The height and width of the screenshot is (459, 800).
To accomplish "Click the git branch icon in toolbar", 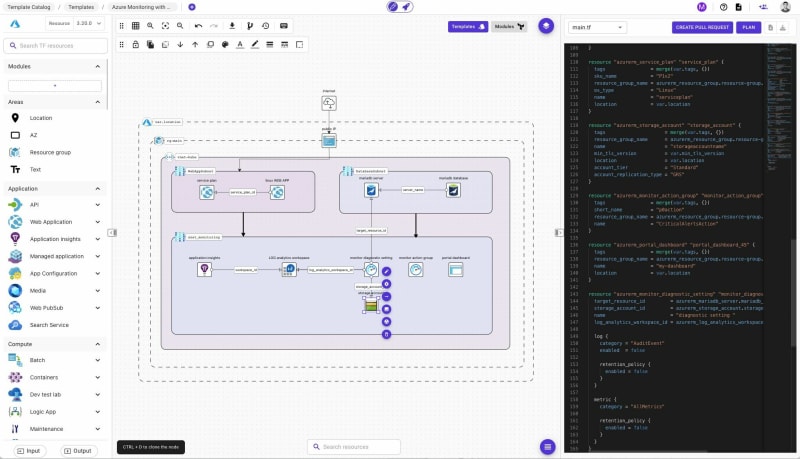I will pos(250,26).
